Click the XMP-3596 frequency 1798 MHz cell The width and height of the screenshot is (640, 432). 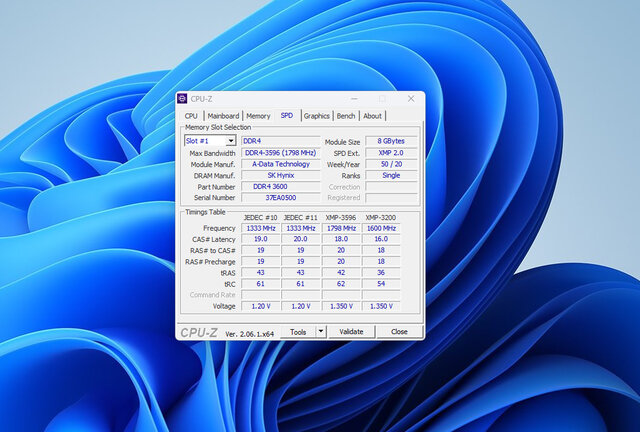coord(343,228)
